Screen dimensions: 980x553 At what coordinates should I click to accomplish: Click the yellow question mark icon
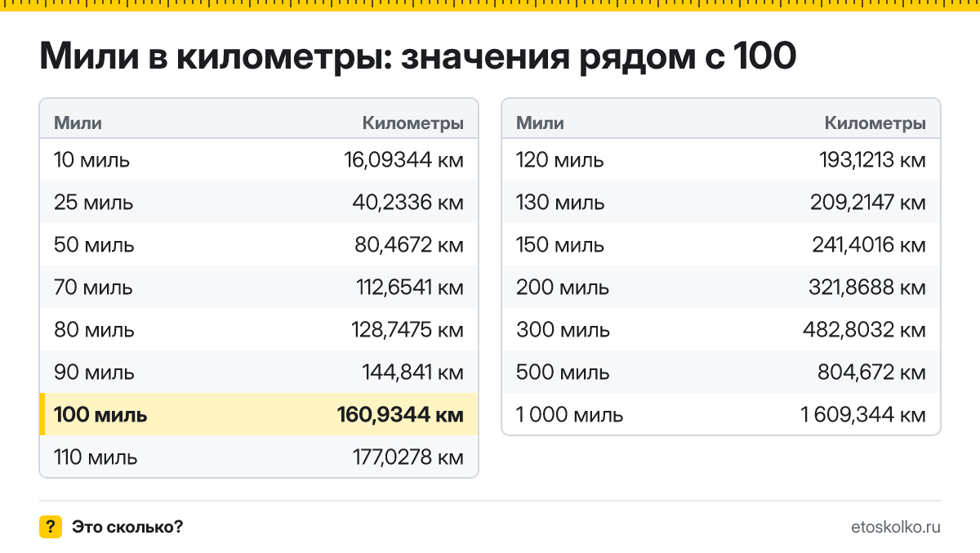pos(51,527)
